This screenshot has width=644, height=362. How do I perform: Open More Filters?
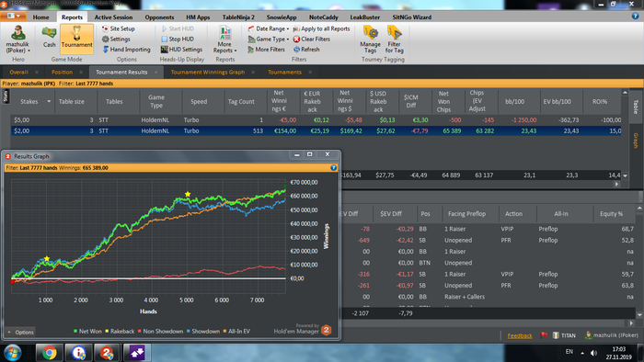pos(267,50)
